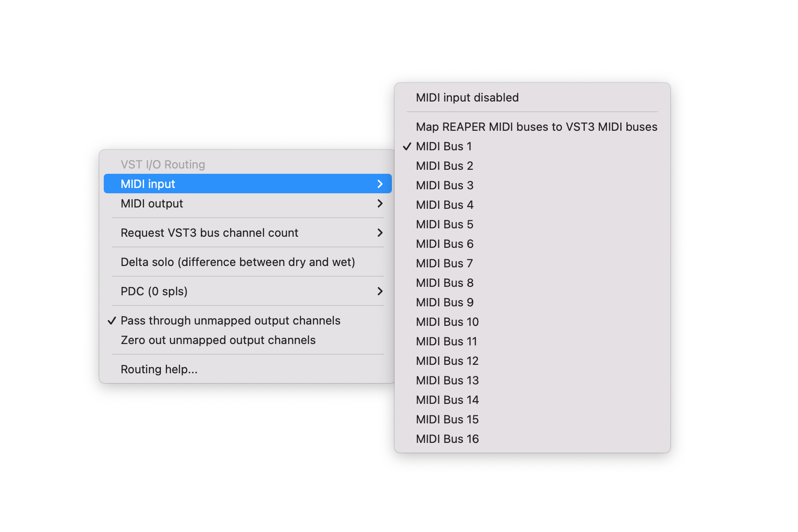This screenshot has height=532, width=798.
Task: Toggle Delta solo dry/wet difference
Action: 238,262
